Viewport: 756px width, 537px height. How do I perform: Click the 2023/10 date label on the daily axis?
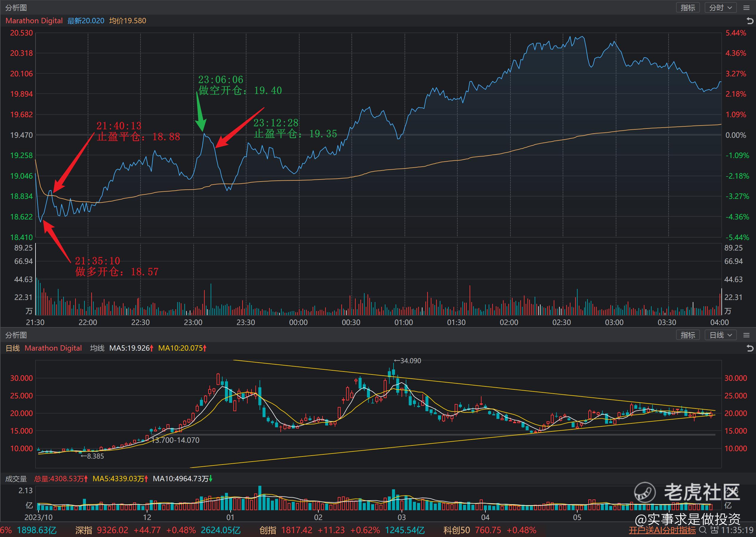(x=38, y=518)
